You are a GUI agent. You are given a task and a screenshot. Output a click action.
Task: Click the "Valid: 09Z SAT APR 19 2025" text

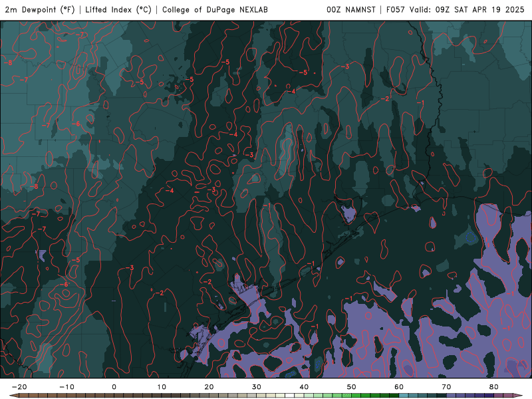coord(467,10)
